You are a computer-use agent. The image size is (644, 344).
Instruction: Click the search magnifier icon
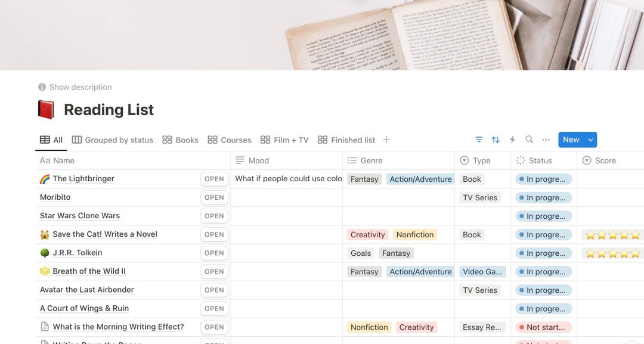529,139
